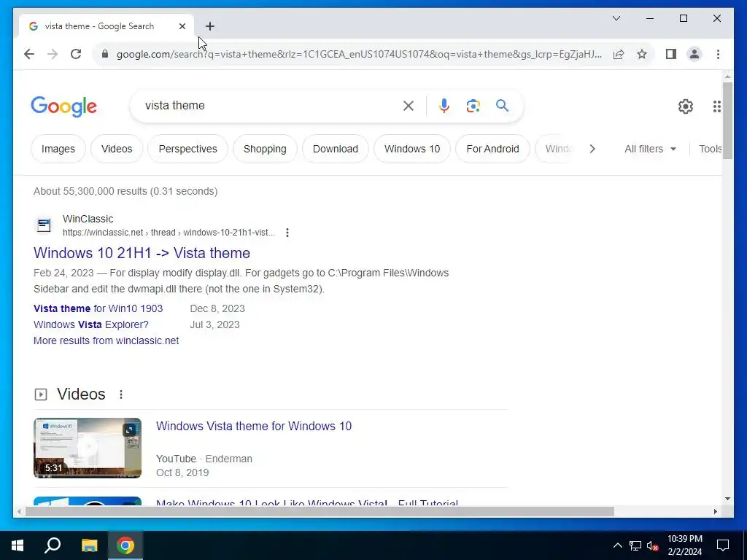Click scroll down arrow at page bottom
The image size is (747, 560).
point(727,499)
